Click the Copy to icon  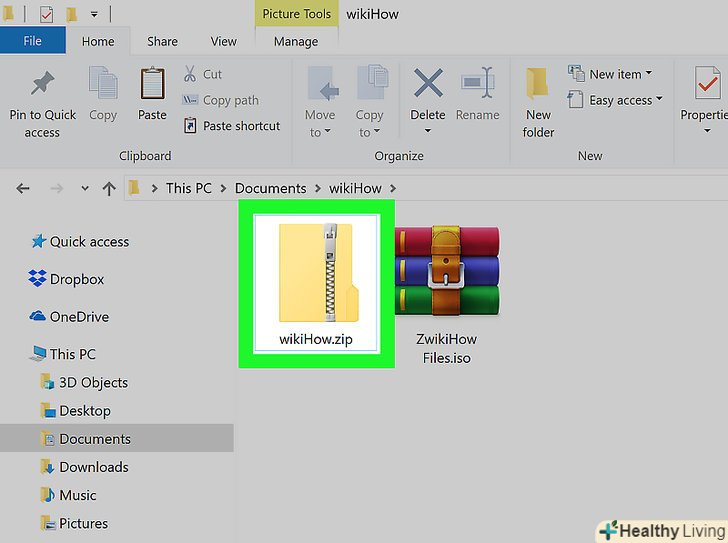click(372, 82)
